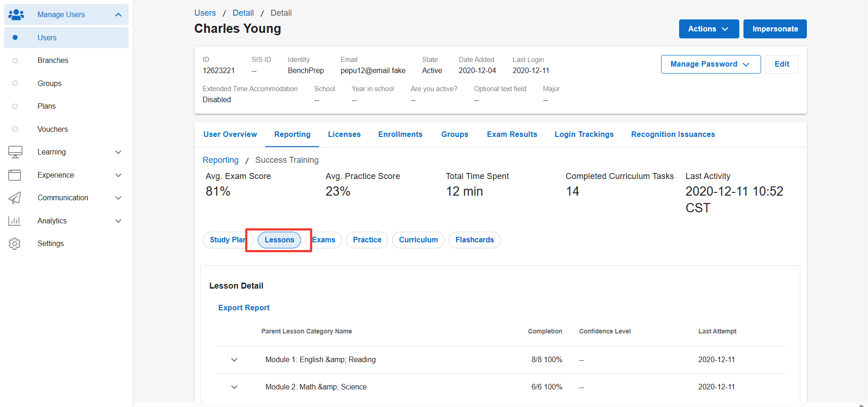Expand Module 1: English & Reading row
Viewport: 868px width, 407px height.
coord(234,360)
